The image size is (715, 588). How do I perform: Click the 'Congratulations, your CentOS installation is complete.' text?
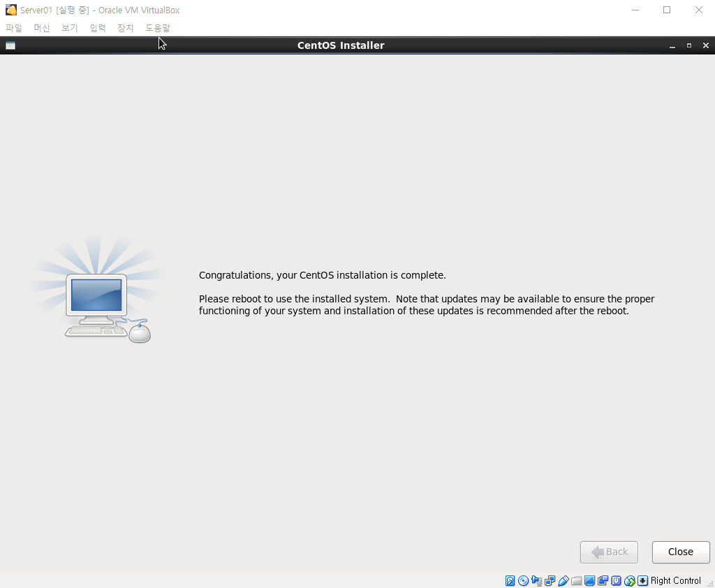pyautogui.click(x=323, y=275)
